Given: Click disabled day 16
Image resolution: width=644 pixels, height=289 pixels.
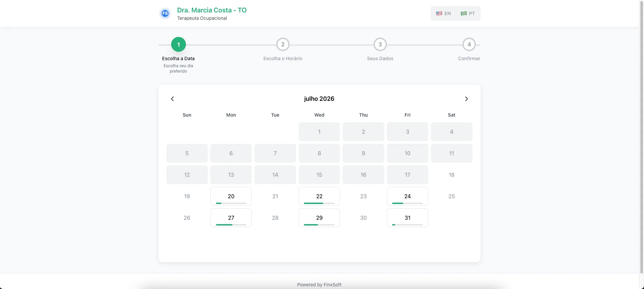Looking at the screenshot, I should coord(363,175).
